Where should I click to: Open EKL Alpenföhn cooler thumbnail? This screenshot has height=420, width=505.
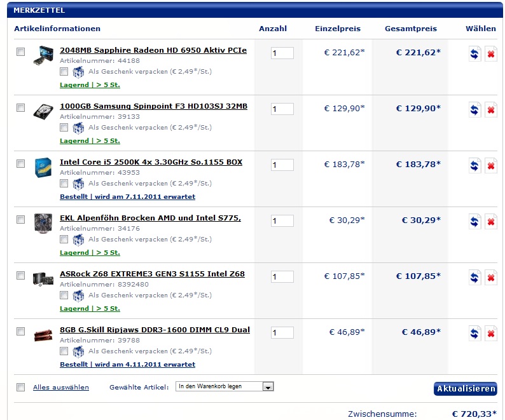click(43, 223)
